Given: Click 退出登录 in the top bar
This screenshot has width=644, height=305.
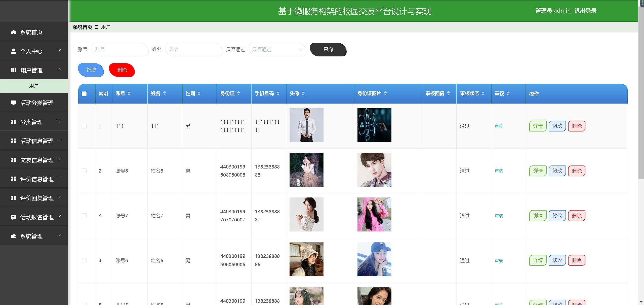Looking at the screenshot, I should click(586, 11).
